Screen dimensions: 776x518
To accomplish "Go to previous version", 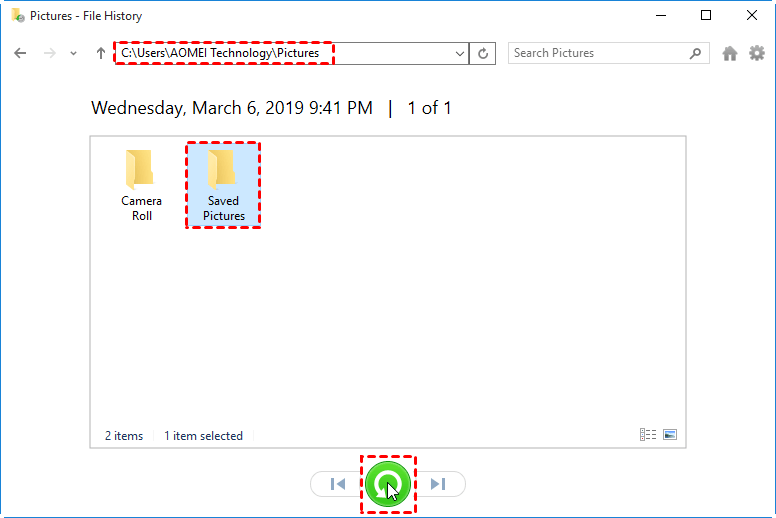I will [x=338, y=484].
